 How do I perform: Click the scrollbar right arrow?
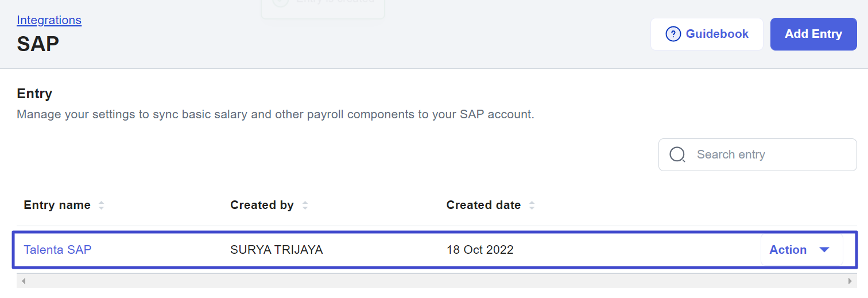point(850,281)
